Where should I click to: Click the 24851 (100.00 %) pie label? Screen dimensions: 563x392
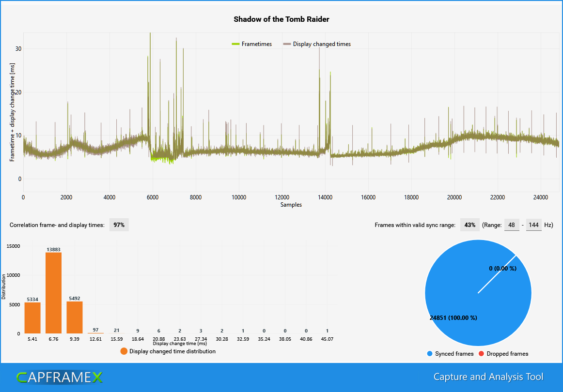(x=453, y=317)
